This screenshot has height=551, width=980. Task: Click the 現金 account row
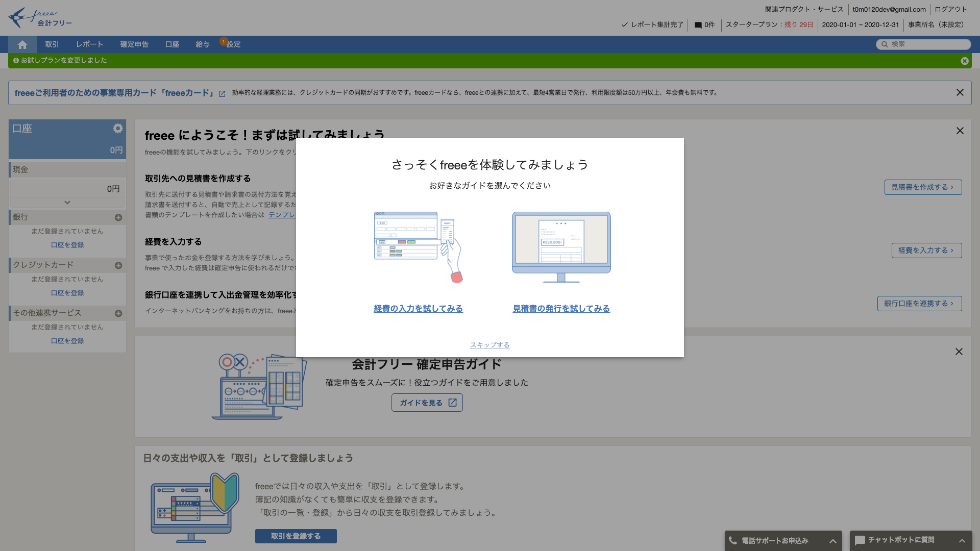point(67,169)
